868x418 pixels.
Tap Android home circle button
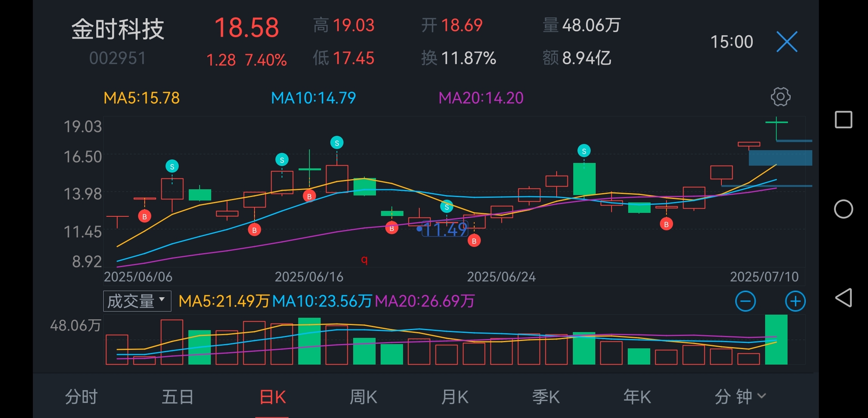click(x=843, y=209)
